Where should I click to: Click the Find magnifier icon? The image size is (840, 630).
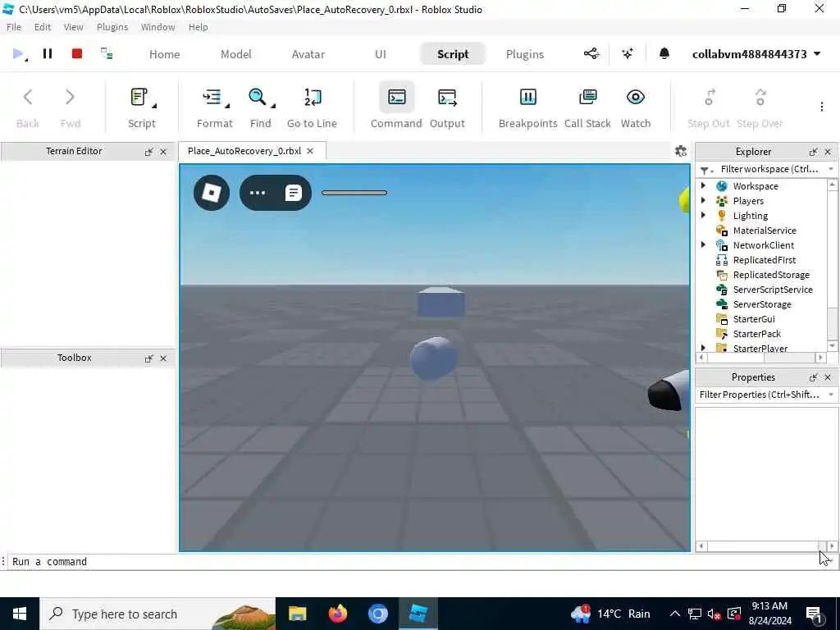(258, 98)
